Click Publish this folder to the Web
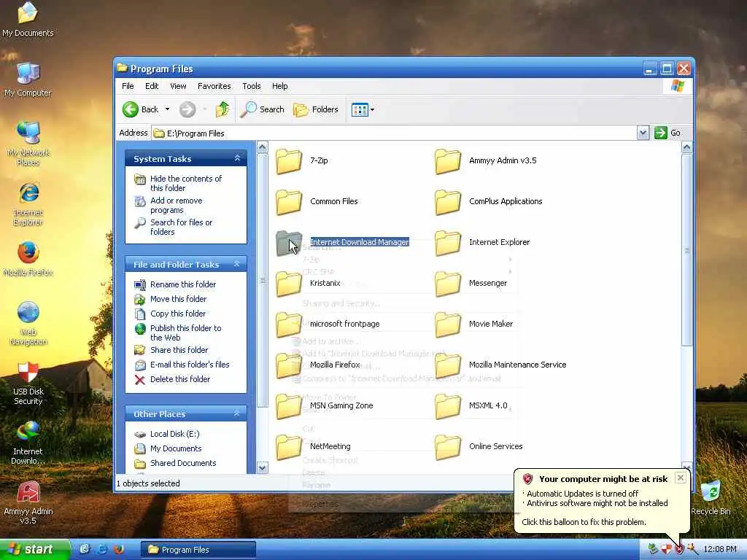The width and height of the screenshot is (747, 560). [185, 332]
